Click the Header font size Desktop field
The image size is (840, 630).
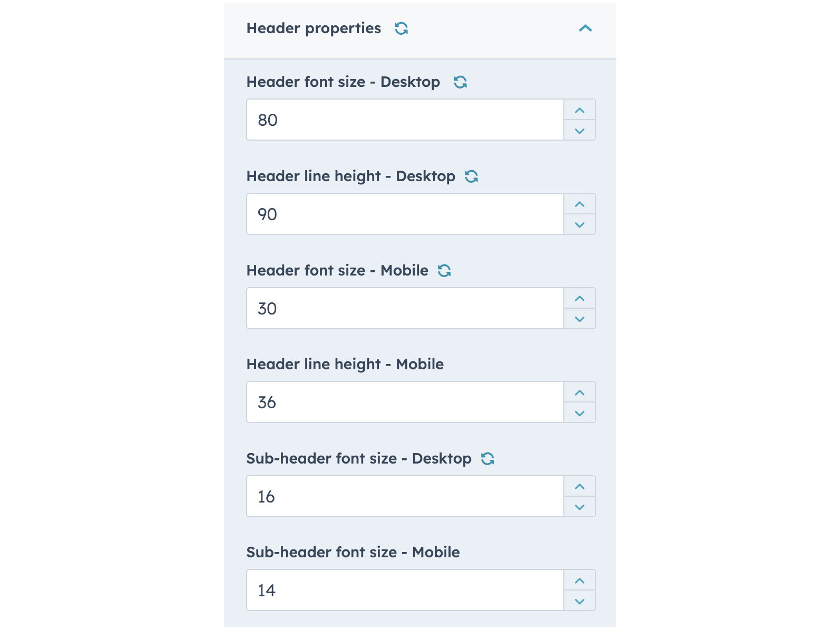point(405,120)
